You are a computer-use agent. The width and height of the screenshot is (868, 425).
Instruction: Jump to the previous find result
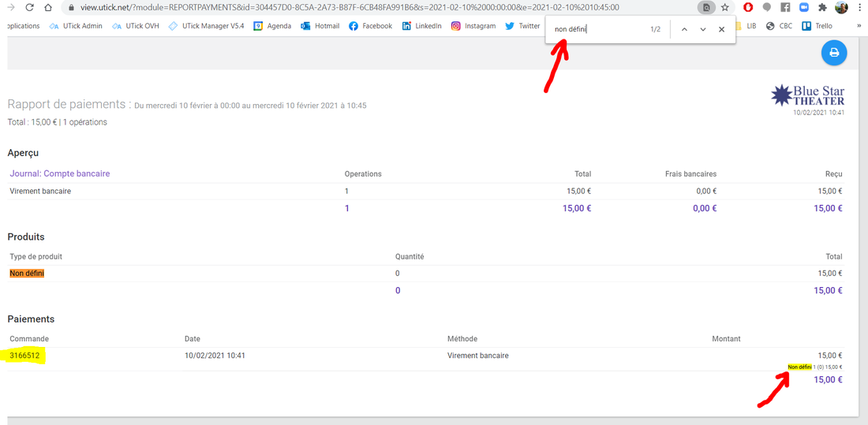pyautogui.click(x=684, y=29)
